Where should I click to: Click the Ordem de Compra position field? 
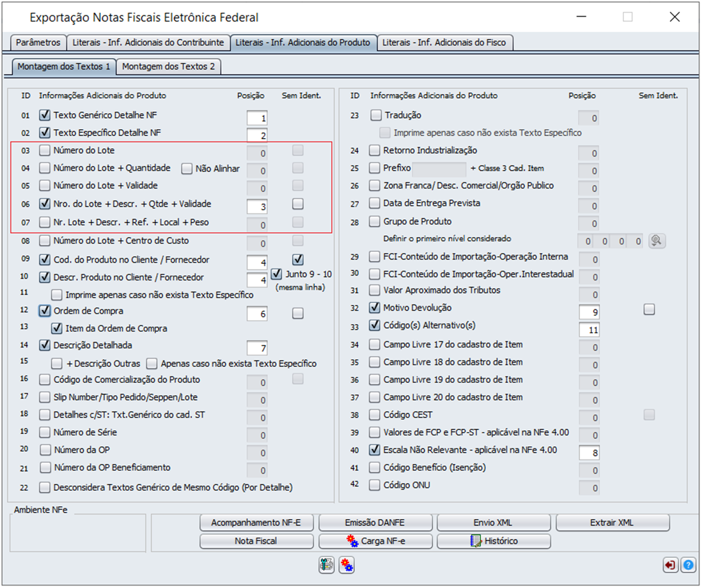click(x=257, y=314)
